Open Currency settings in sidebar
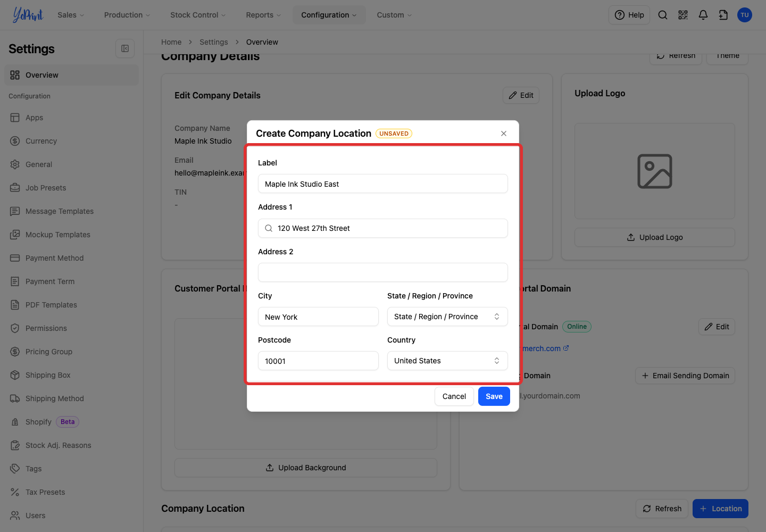The width and height of the screenshot is (766, 532). (71, 141)
